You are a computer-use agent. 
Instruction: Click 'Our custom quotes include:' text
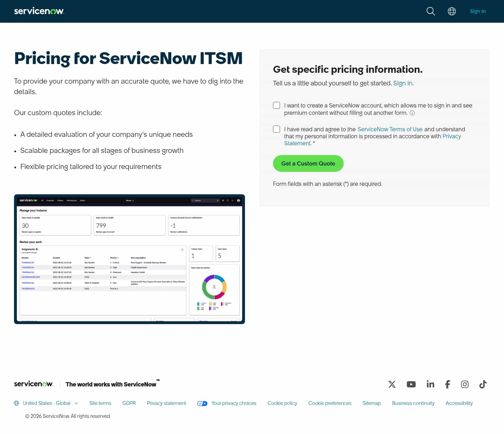click(58, 113)
